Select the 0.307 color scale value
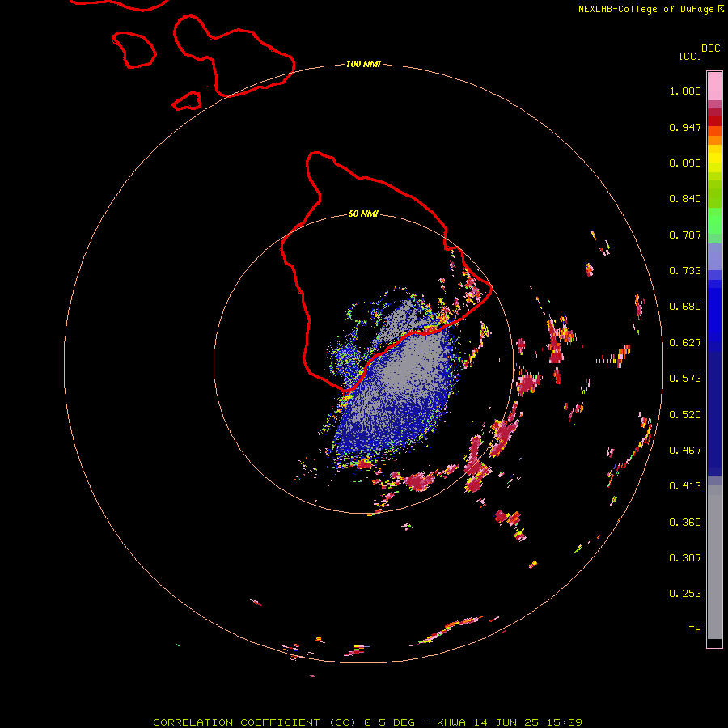Screen dimensions: 728x728 685,558
